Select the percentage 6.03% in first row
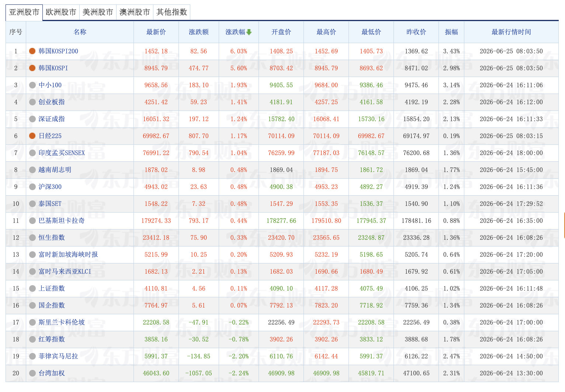Screen dimensions: 565x392 (x=239, y=51)
